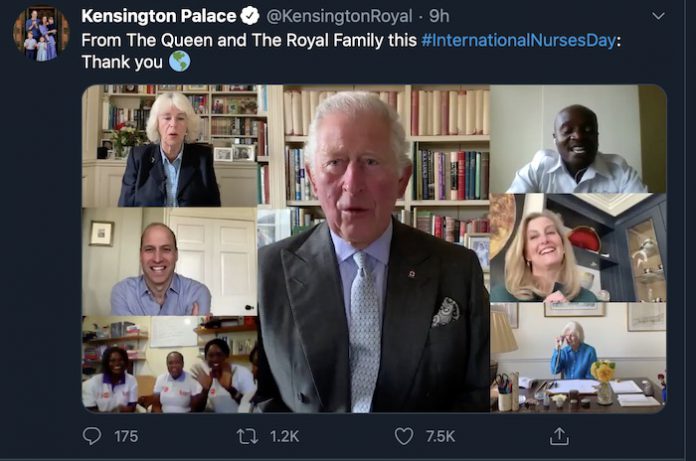Image resolution: width=696 pixels, height=461 pixels.
Task: Click the 1.2K retweets count
Action: coord(285,436)
